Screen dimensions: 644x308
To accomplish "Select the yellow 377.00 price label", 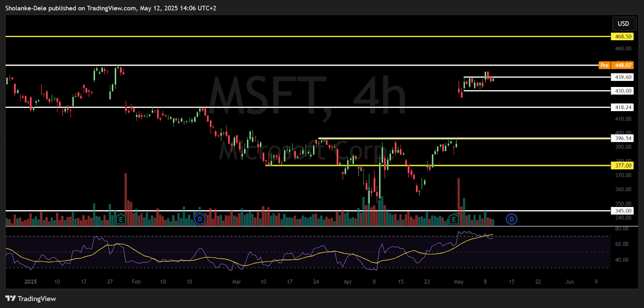I will [622, 165].
